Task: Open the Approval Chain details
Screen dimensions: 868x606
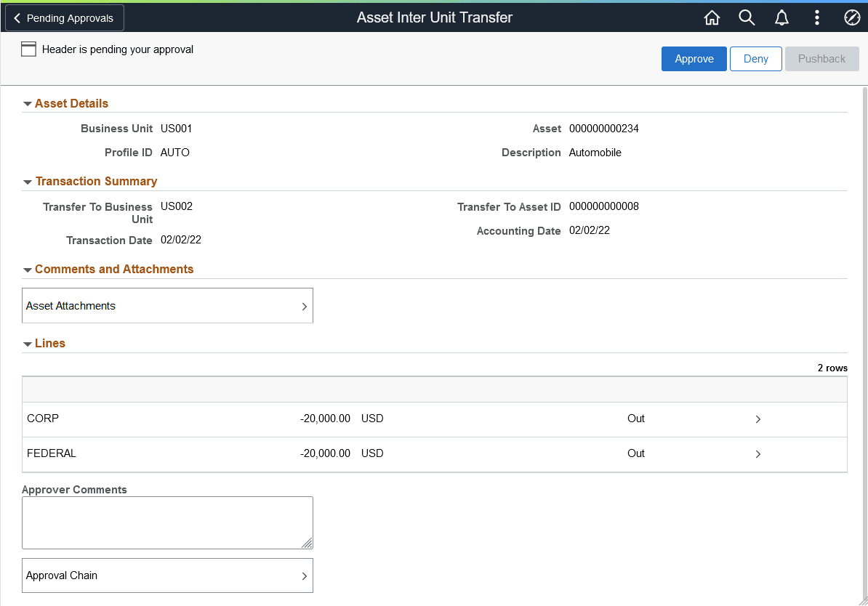Action: click(167, 575)
